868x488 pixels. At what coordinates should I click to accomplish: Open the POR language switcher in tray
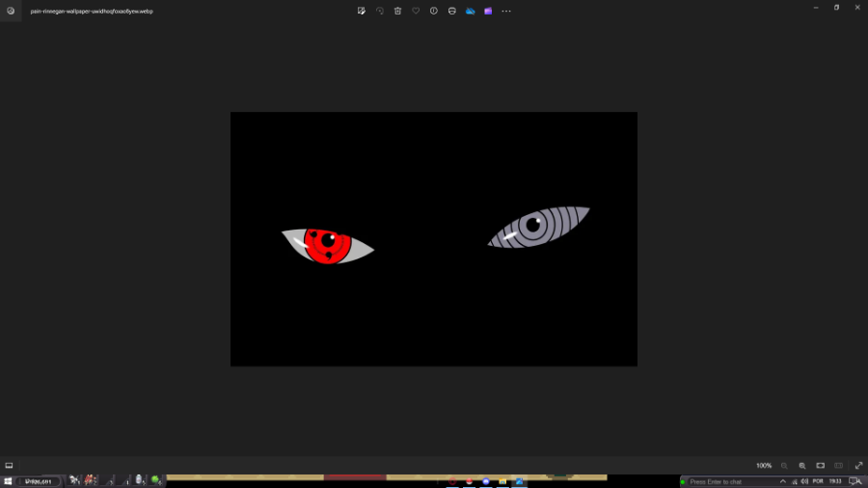click(x=818, y=480)
